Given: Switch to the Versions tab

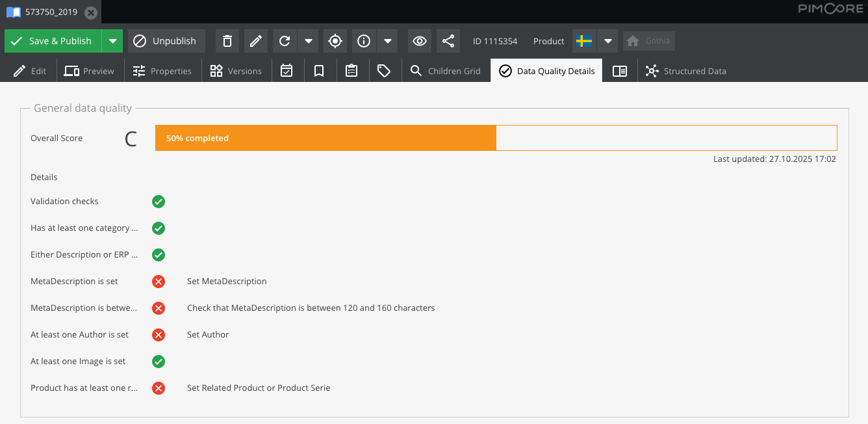Looking at the screenshot, I should point(236,71).
